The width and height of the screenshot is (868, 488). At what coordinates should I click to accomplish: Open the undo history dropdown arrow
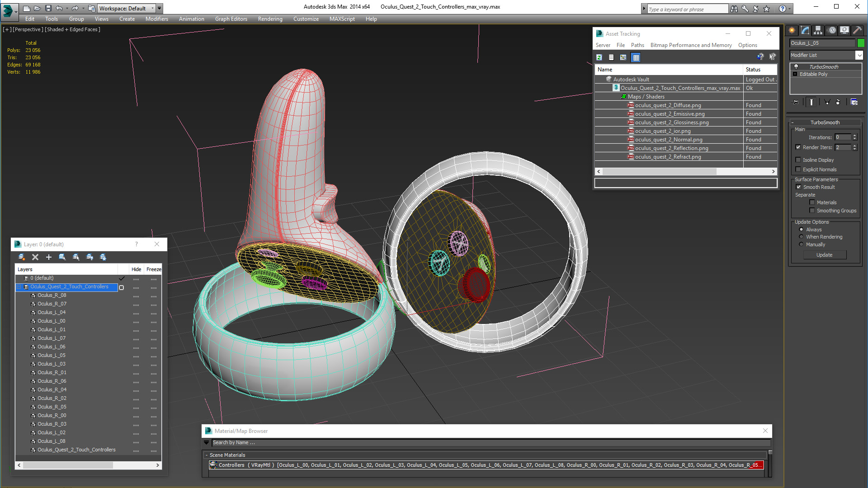(67, 8)
